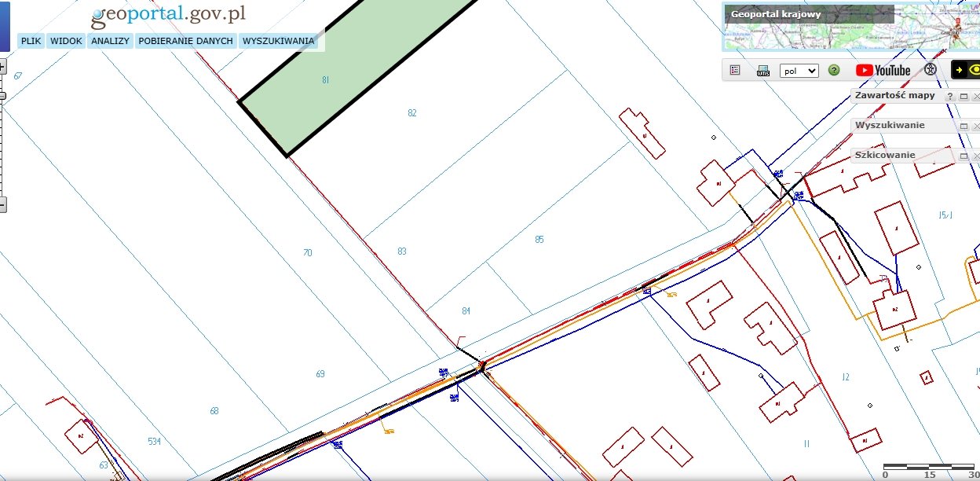Click the round emblem accessibility icon

tap(931, 70)
